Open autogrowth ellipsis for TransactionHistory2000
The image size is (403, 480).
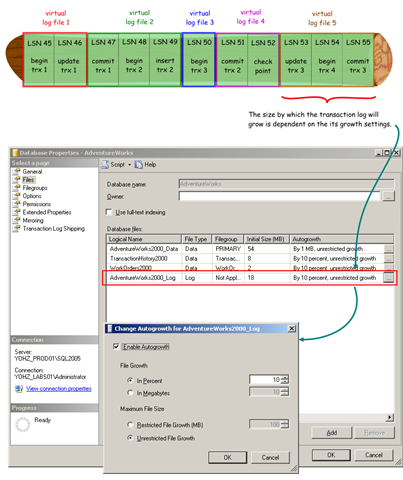click(x=388, y=259)
